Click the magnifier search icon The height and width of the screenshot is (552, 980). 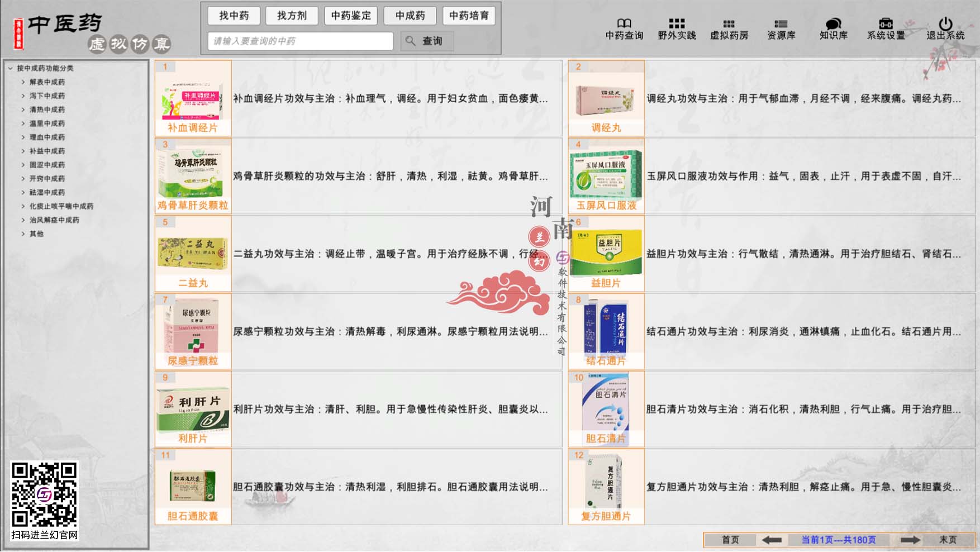point(411,40)
